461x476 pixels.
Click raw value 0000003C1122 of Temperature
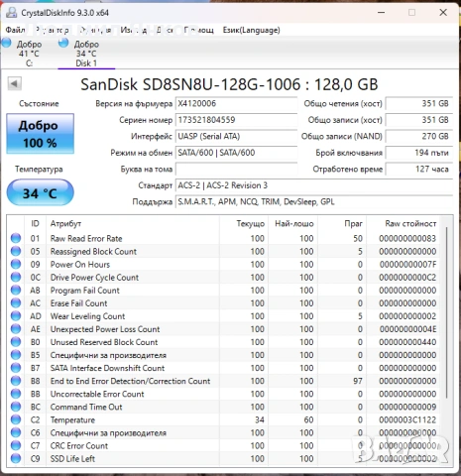pyautogui.click(x=407, y=420)
